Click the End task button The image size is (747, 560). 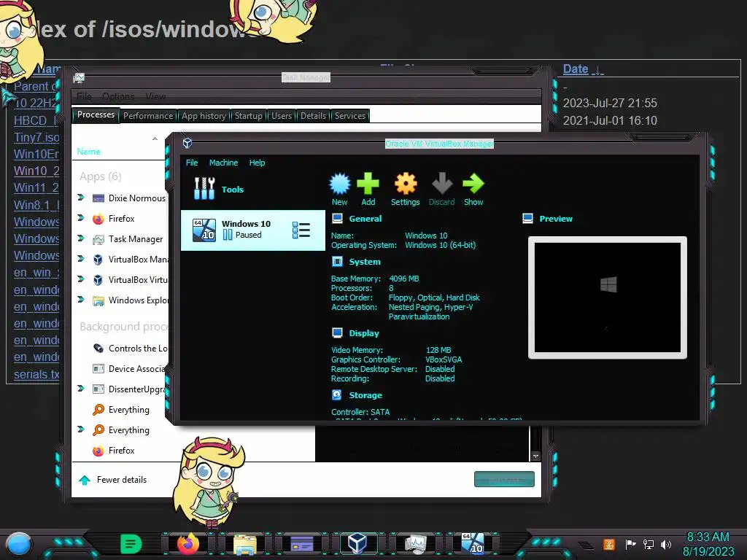pyautogui.click(x=504, y=480)
